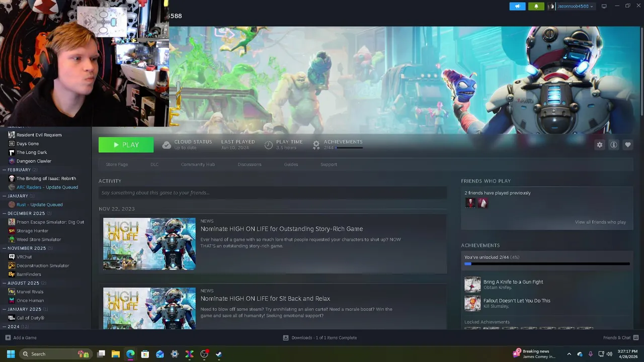Image resolution: width=644 pixels, height=362 pixels.
Task: Open File Explorer from taskbar
Action: 115,354
